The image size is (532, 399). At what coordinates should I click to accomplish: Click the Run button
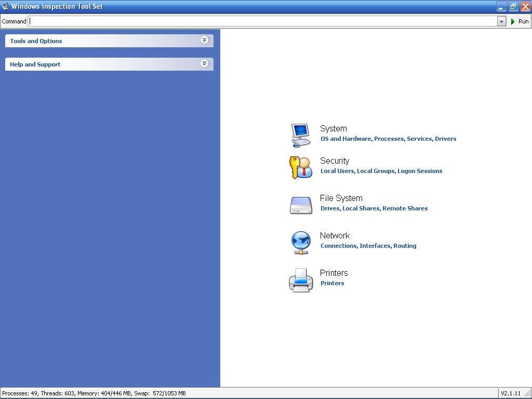[x=521, y=21]
